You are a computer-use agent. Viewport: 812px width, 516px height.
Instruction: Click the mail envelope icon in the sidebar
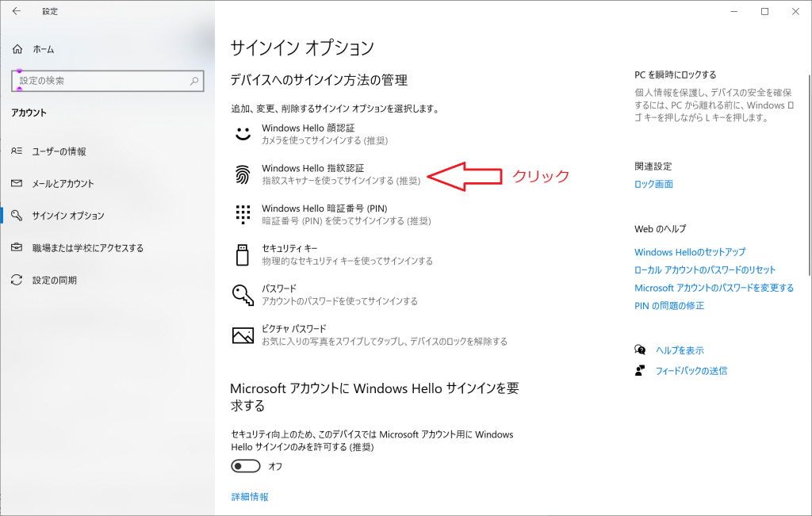coord(17,183)
